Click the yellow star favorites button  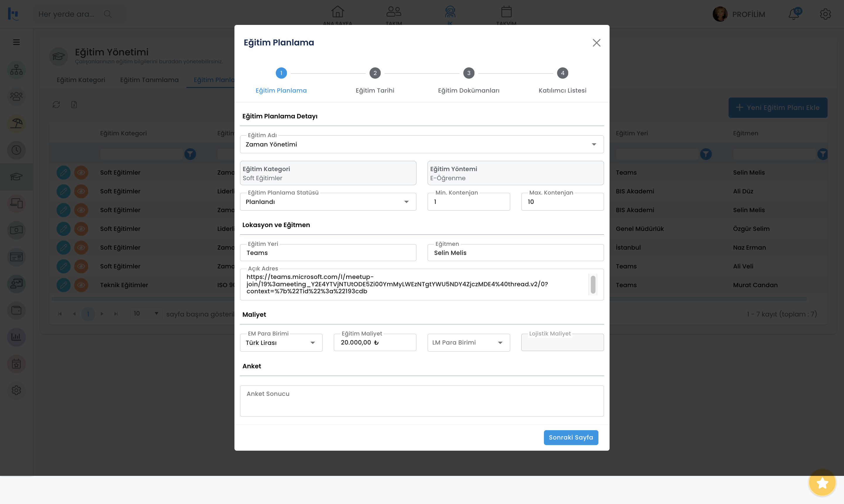click(x=822, y=483)
